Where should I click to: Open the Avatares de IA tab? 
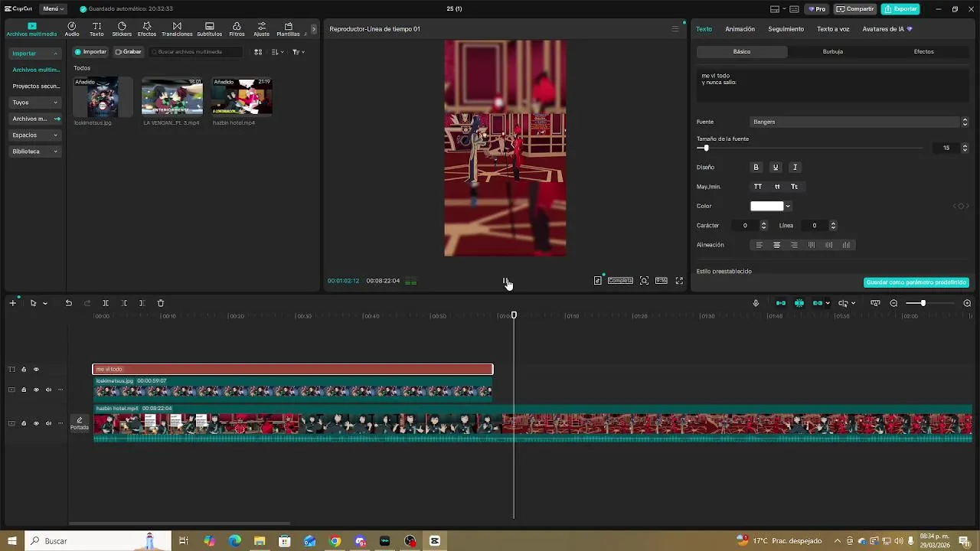point(887,29)
